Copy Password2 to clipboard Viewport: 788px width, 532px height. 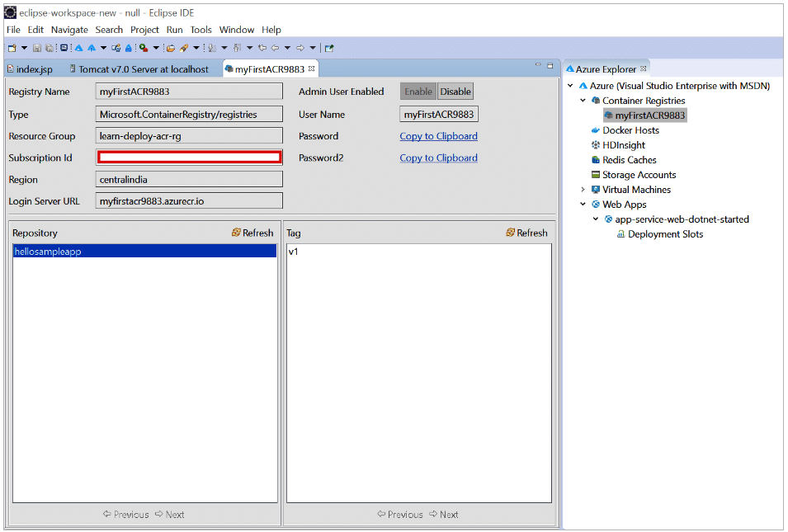(x=438, y=158)
